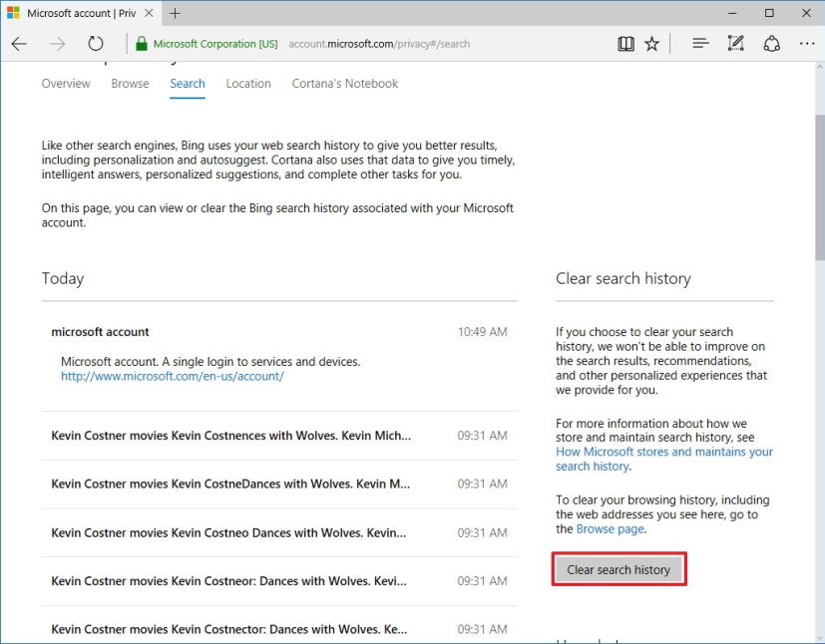Switch to the Overview tab

pyautogui.click(x=66, y=84)
